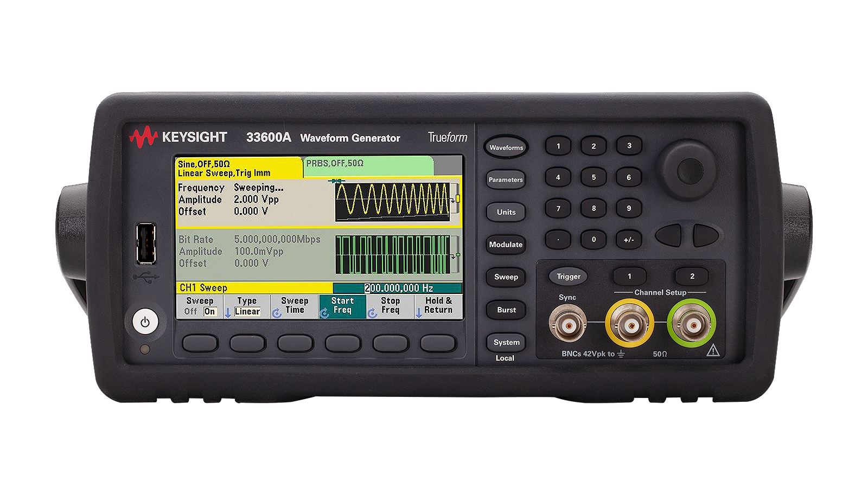This screenshot has width=868, height=488.
Task: Tap numeric keypad key 0
Action: [593, 239]
